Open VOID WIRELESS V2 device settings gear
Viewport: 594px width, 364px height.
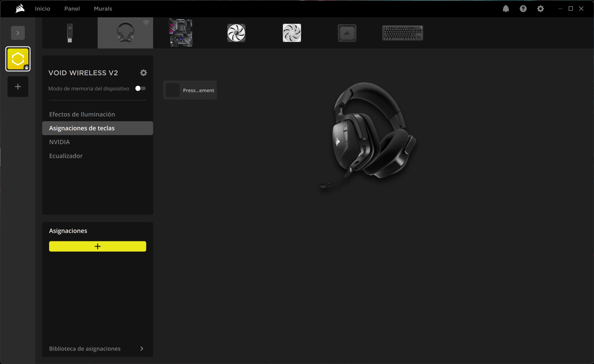144,73
